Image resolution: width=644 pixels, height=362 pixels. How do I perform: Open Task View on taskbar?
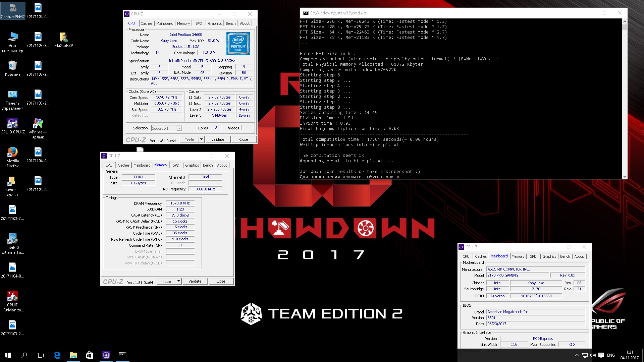point(40,355)
